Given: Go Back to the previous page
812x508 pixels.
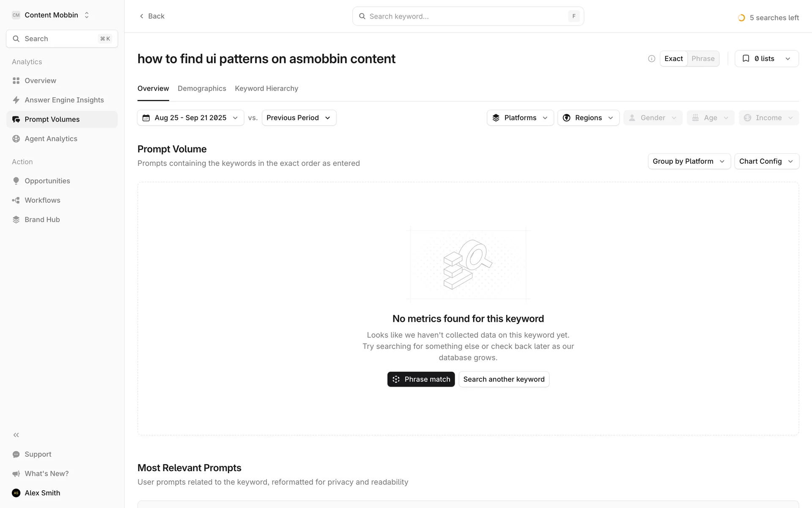Looking at the screenshot, I should pos(152,16).
